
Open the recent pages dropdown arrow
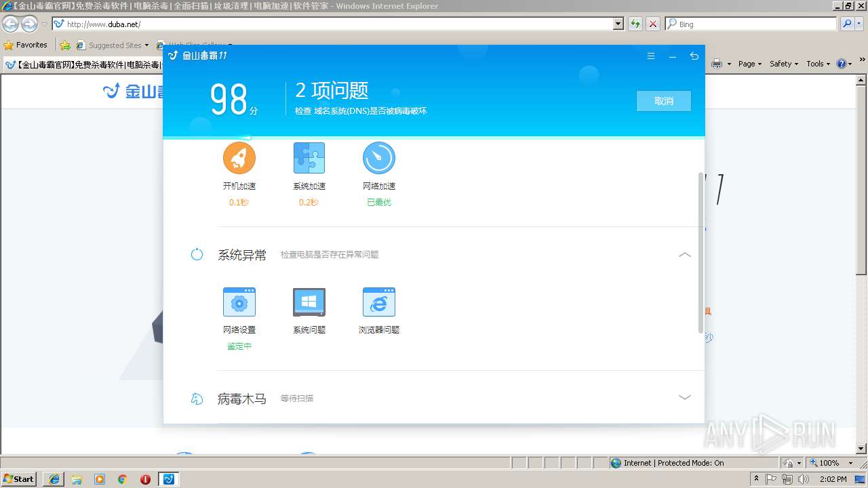pyautogui.click(x=44, y=24)
